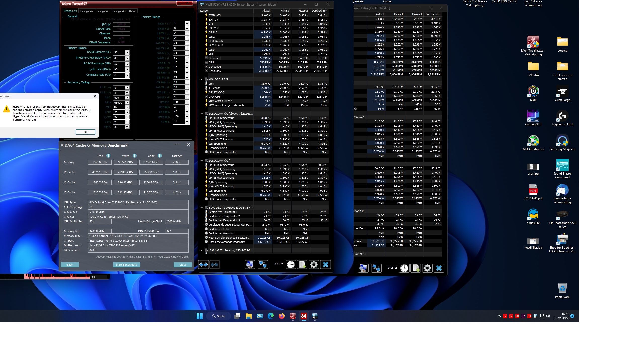Click the networked computers icon in front HWiNFO window
The height and width of the screenshot is (362, 644).
tap(263, 265)
